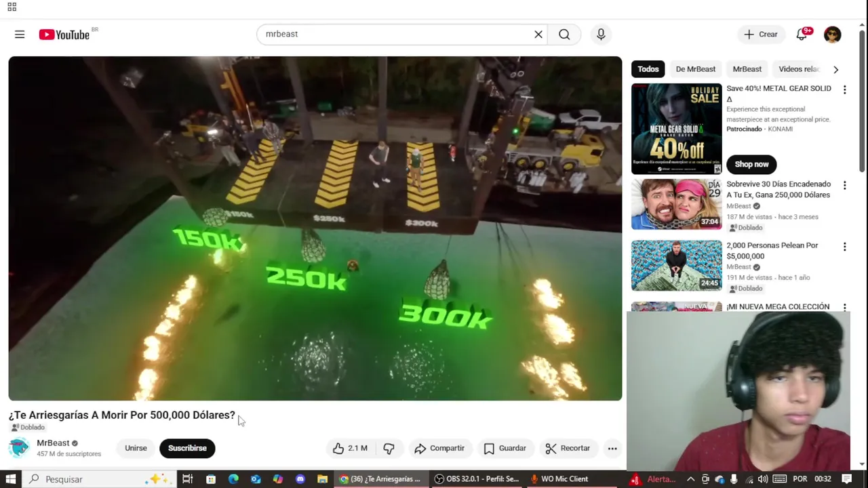The image size is (868, 488).
Task: Switch to the Chrome YouTube taskbar window
Action: click(381, 479)
